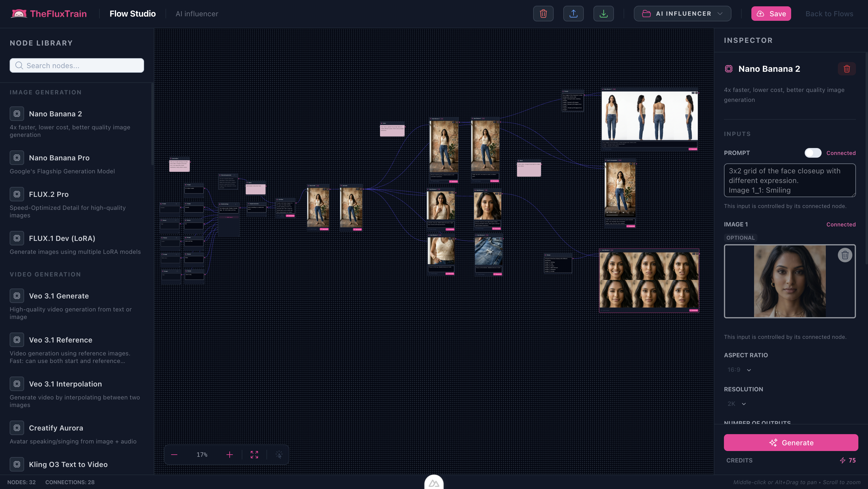Click the Generate button in Inspector
The width and height of the screenshot is (868, 489).
click(791, 443)
